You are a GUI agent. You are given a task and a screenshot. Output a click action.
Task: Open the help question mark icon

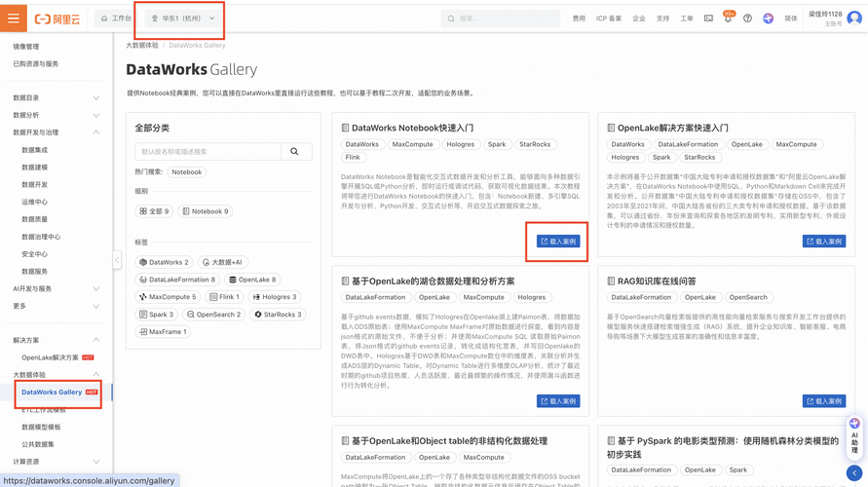pyautogui.click(x=747, y=19)
